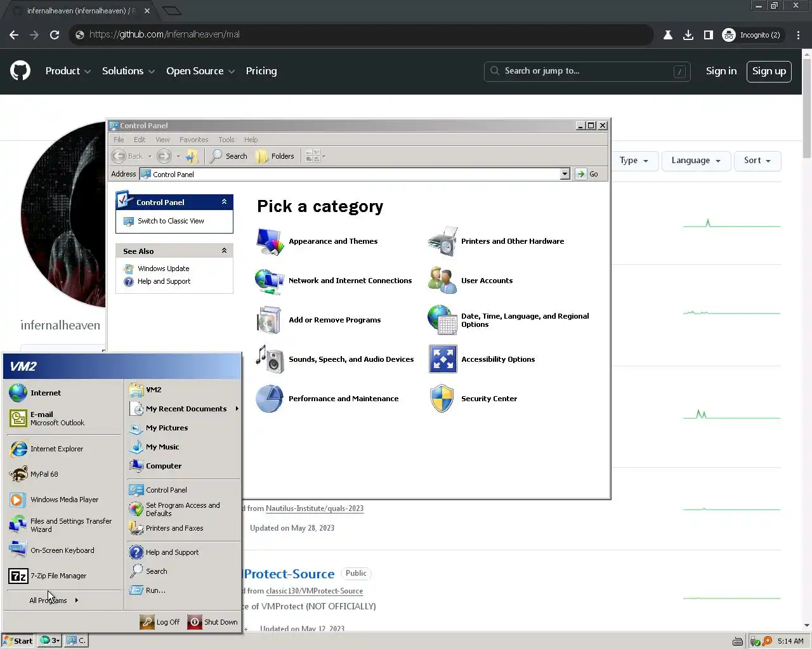Toggle the Folders toolbar button
This screenshot has height=650, width=812.
coord(275,156)
